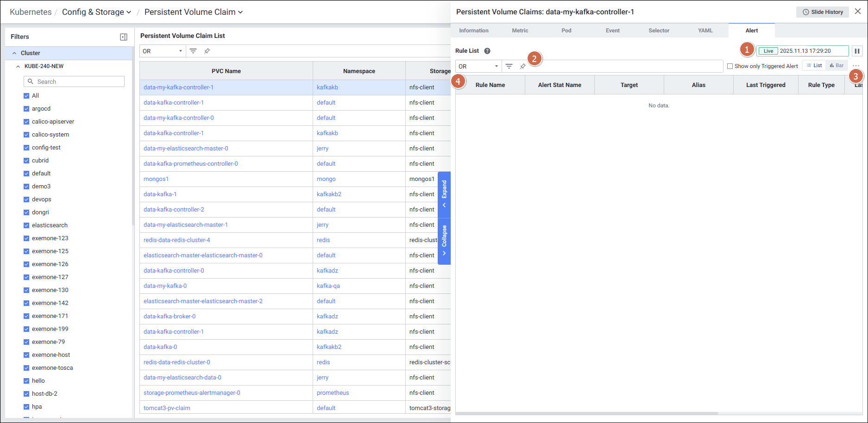
Task: Switch Rule List to Bar view
Action: coord(837,66)
